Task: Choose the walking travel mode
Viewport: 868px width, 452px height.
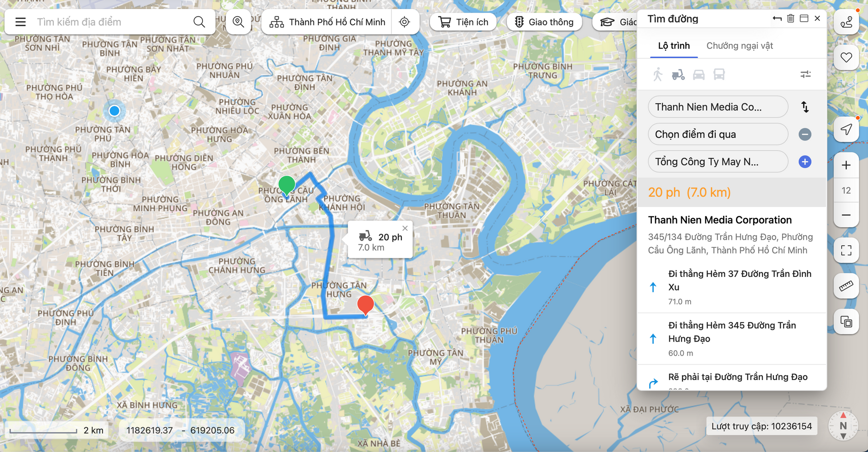Action: tap(658, 75)
